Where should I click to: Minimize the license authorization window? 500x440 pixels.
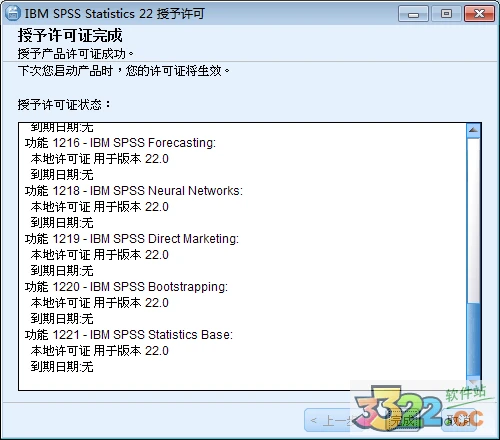coord(413,14)
